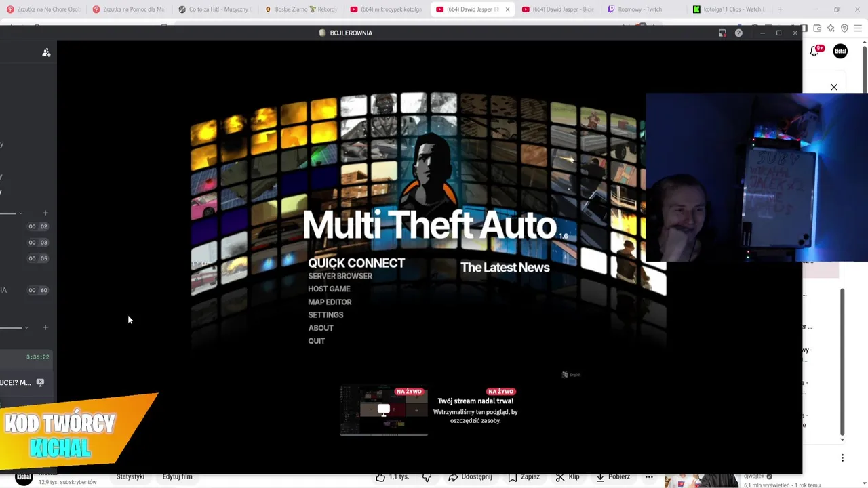
Task: Switch to mikrocypek kotolga browser tab
Action: [387, 9]
